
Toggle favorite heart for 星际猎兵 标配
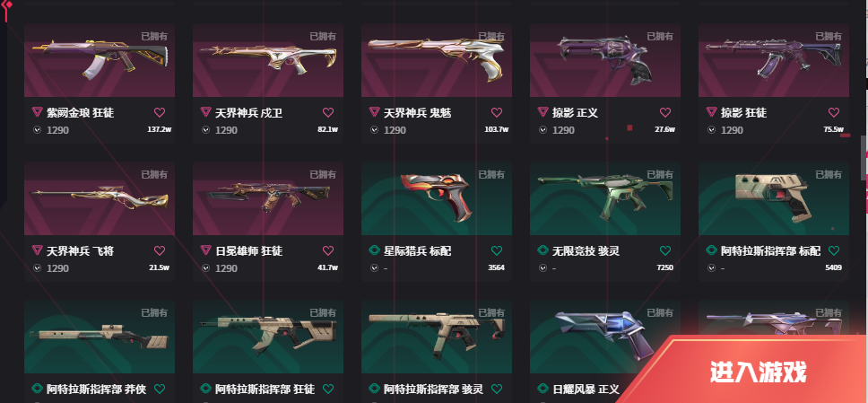tap(497, 250)
